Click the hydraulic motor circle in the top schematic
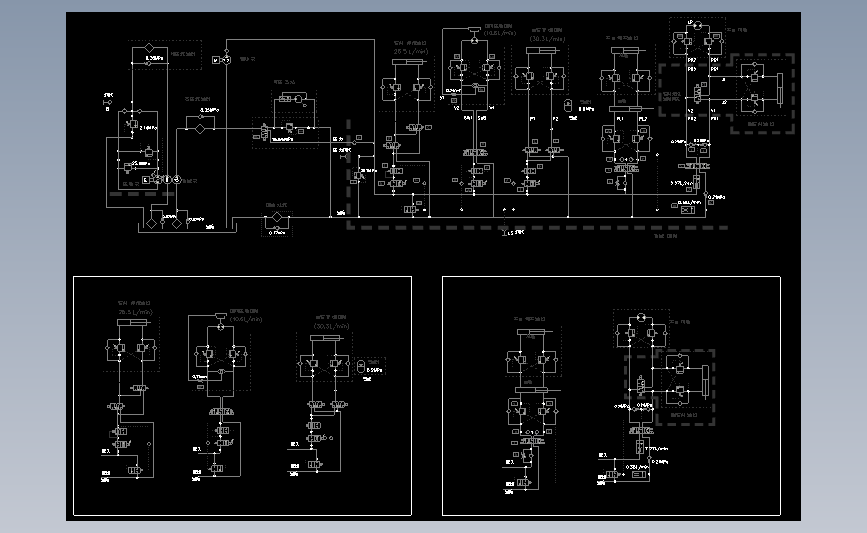 [697, 25]
